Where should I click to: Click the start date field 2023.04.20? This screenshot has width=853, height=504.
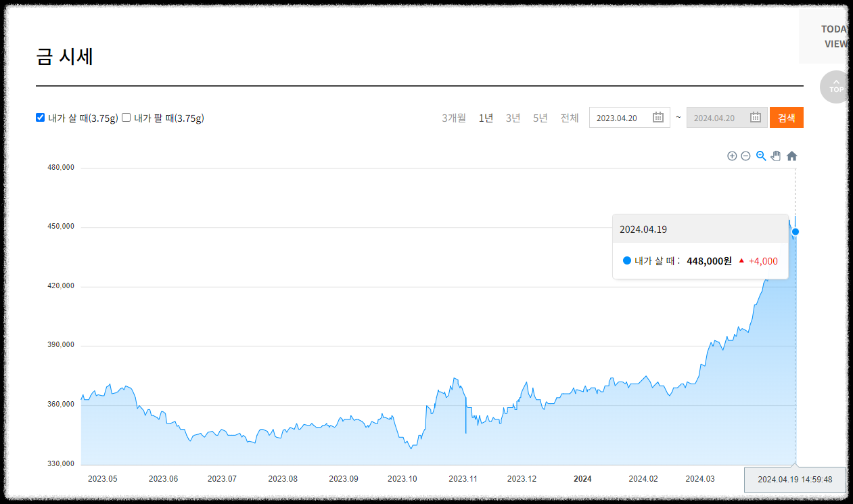coord(630,118)
